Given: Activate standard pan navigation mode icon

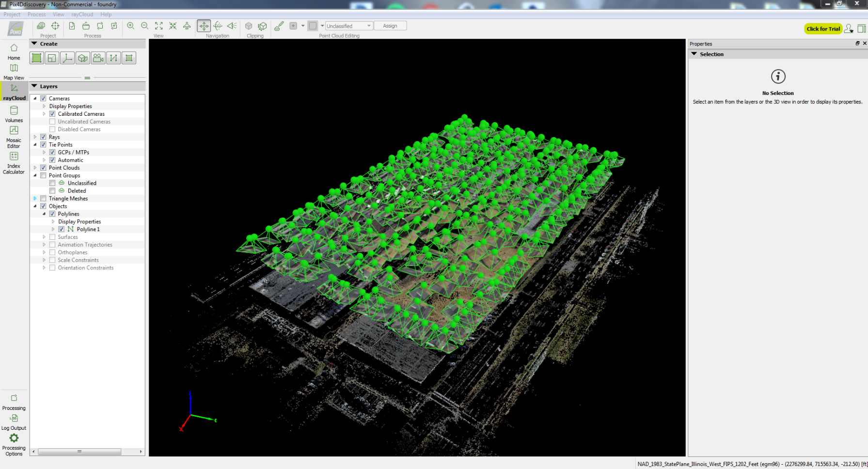Looking at the screenshot, I should (204, 26).
